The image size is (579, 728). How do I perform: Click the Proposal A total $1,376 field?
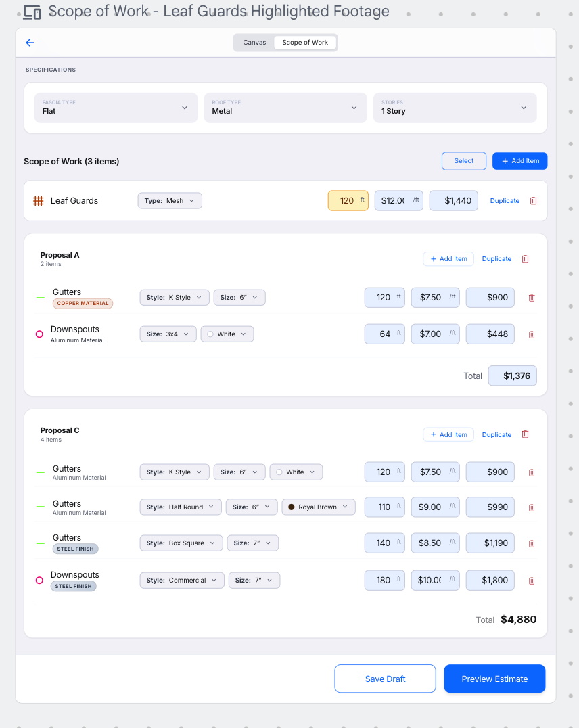513,376
